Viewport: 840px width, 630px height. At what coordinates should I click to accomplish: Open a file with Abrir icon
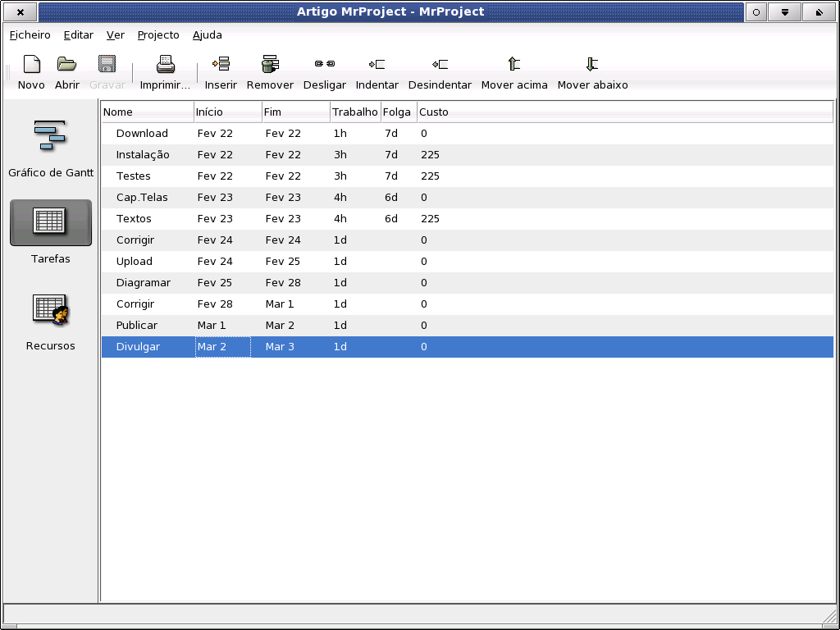coord(67,64)
